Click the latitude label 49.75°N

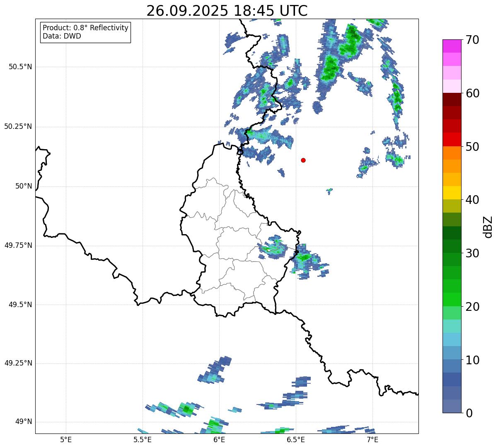(x=18, y=245)
